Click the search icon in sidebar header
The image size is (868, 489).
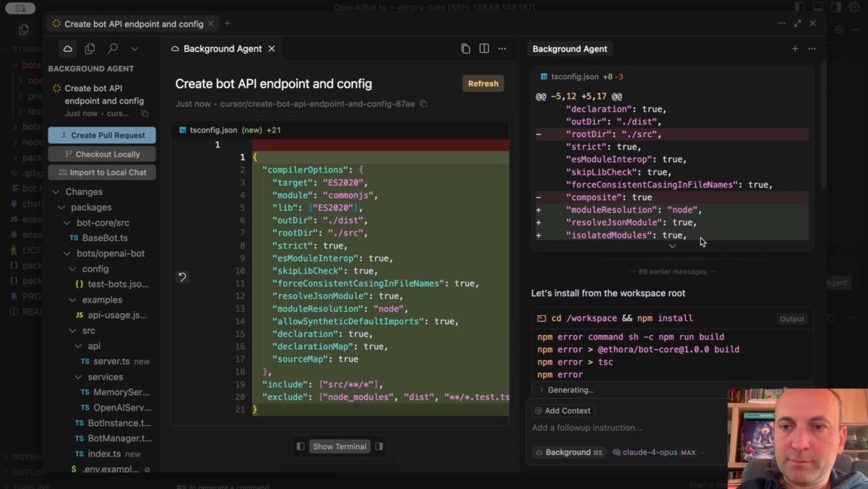(113, 49)
